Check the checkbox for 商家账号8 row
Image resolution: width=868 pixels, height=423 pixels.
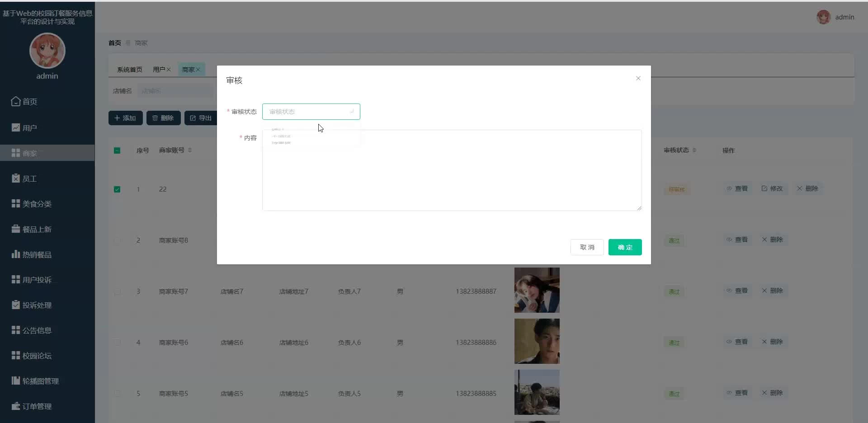(117, 240)
